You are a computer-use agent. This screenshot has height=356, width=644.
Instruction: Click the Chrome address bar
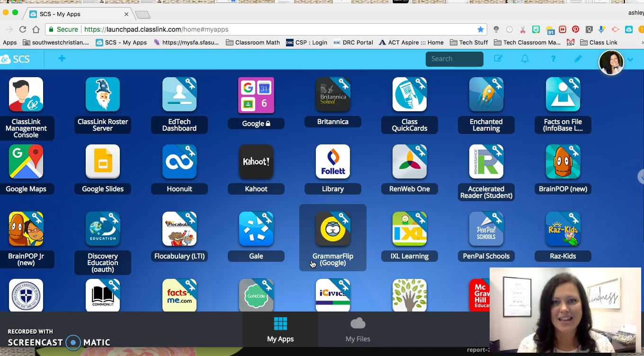point(265,29)
